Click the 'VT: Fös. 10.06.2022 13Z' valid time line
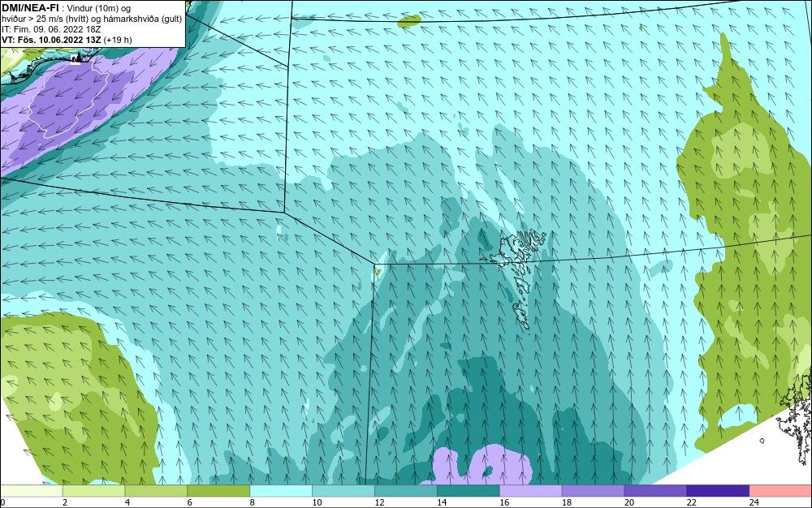 pos(67,39)
